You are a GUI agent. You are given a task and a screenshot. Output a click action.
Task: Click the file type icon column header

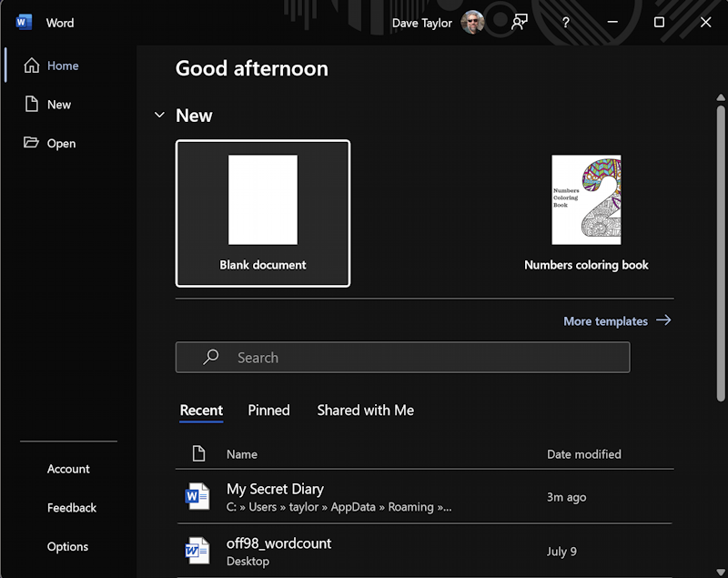[x=198, y=453]
